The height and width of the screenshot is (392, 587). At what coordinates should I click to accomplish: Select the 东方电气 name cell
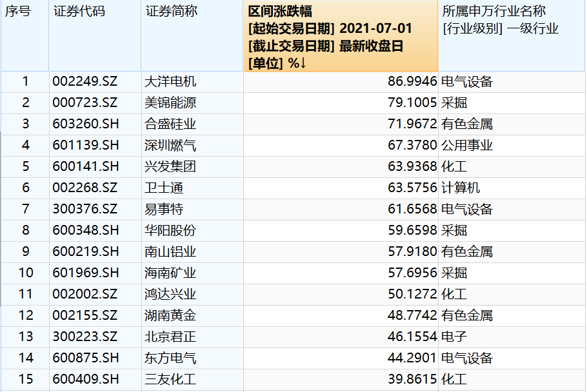[x=171, y=358]
